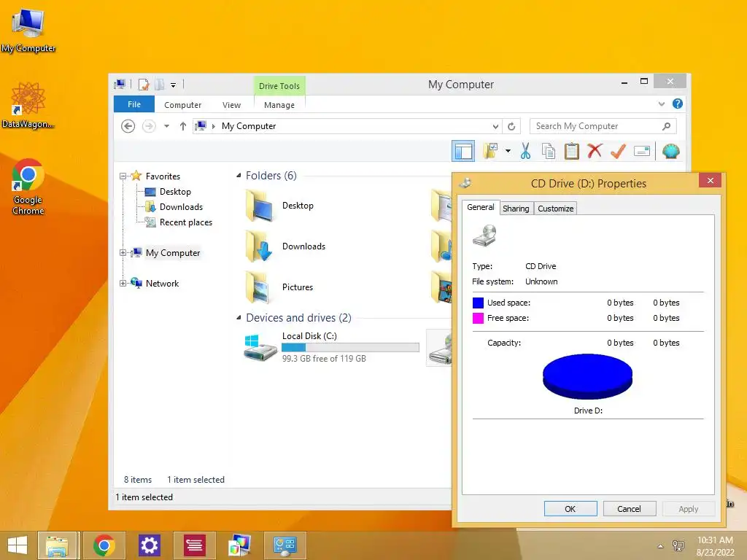Expand the Network tree node
Viewport: 747px width, 560px height.
[123, 284]
